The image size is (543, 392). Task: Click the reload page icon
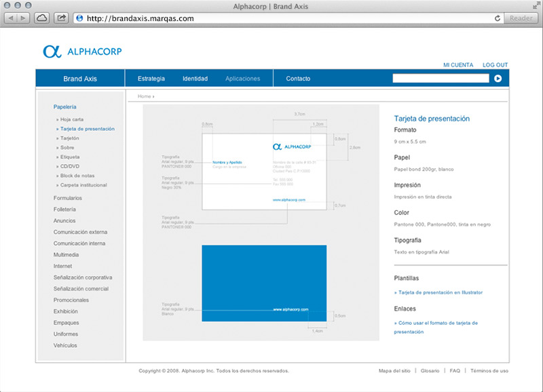point(498,18)
